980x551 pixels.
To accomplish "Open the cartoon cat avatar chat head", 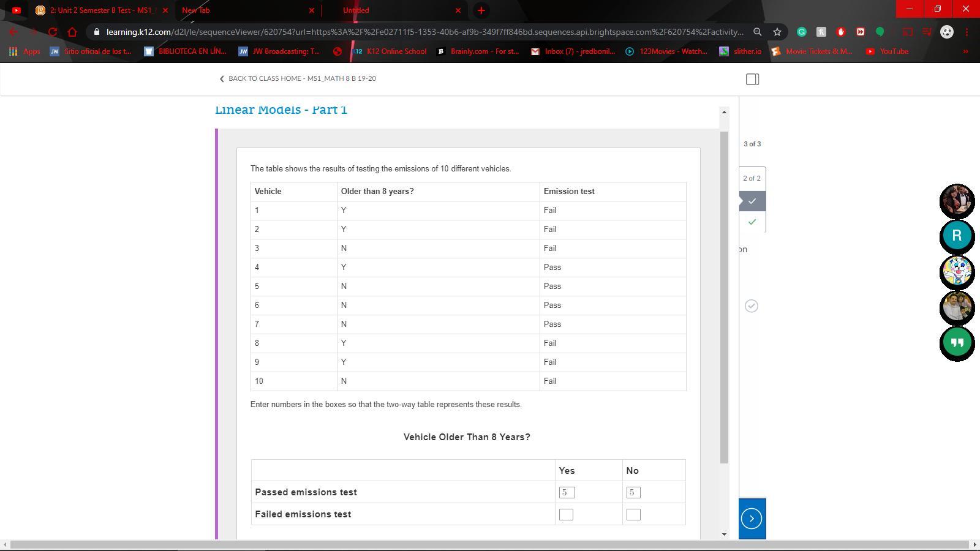I will click(957, 272).
